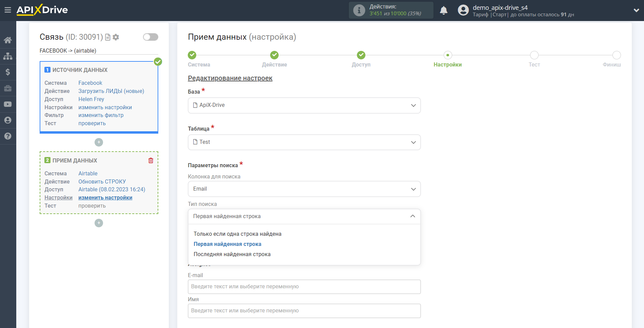Open the briefcase icon in sidebar

(8, 88)
